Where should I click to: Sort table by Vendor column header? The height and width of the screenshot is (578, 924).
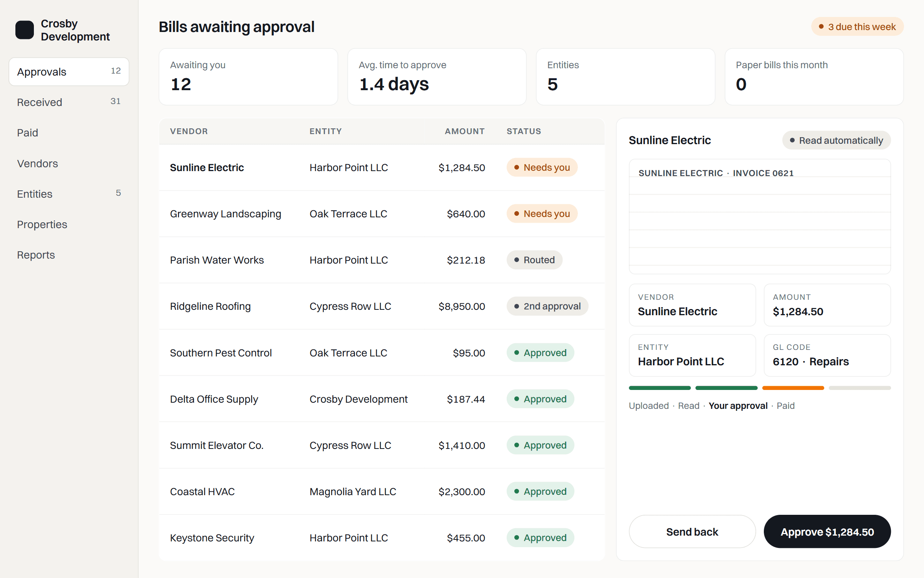click(x=189, y=131)
